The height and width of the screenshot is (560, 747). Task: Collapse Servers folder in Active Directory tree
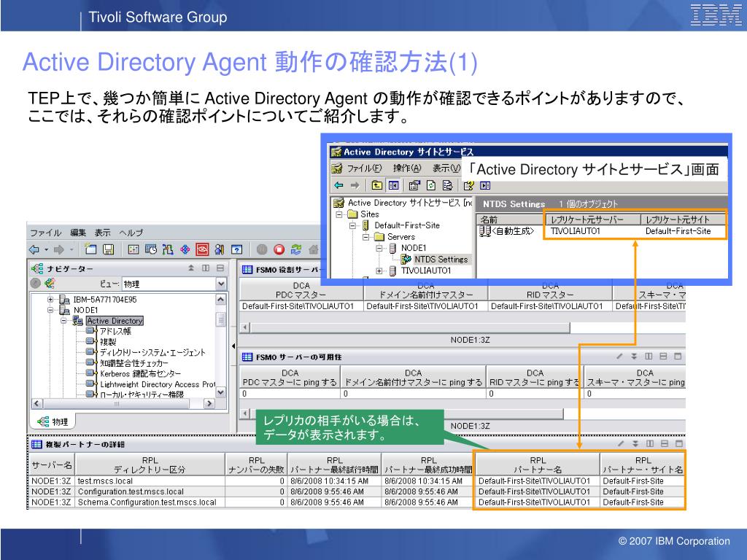click(x=366, y=237)
